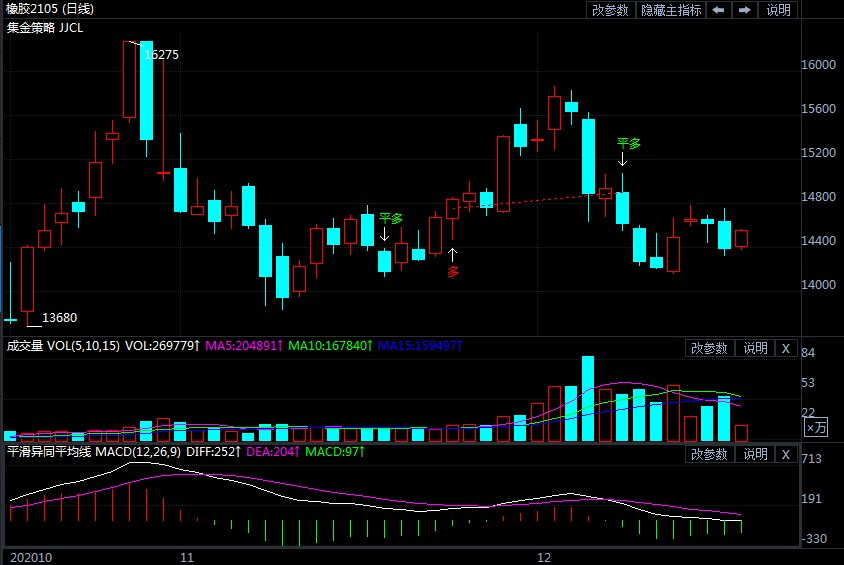Open 说明 in the MACD panel
This screenshot has height=565, width=844.
click(755, 454)
